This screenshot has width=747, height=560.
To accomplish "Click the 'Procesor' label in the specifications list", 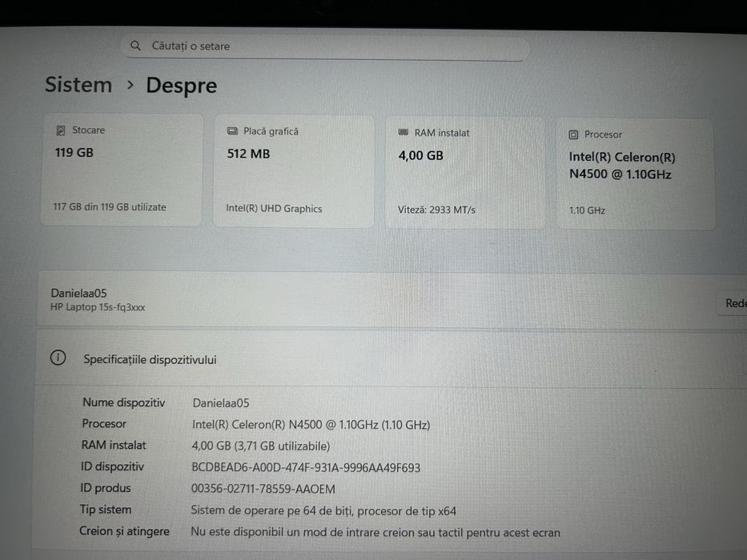I will point(104,424).
